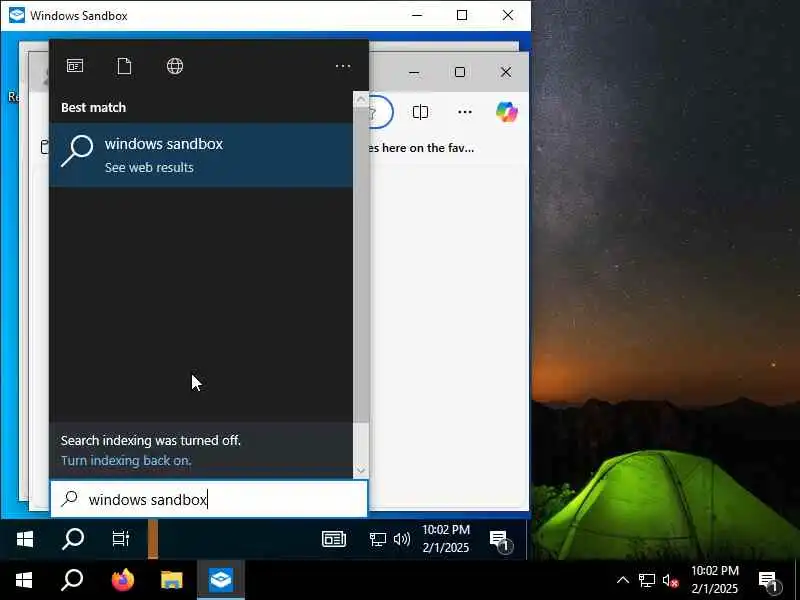Image resolution: width=800 pixels, height=600 pixels.
Task: Open host Action Center notification icon
Action: [769, 581]
